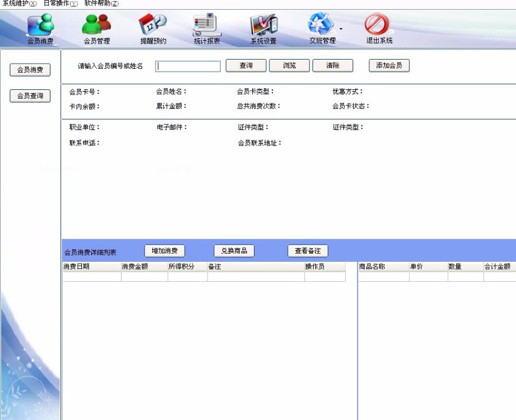Click the 退出系统 exit icon
The width and height of the screenshot is (516, 420).
click(x=379, y=29)
